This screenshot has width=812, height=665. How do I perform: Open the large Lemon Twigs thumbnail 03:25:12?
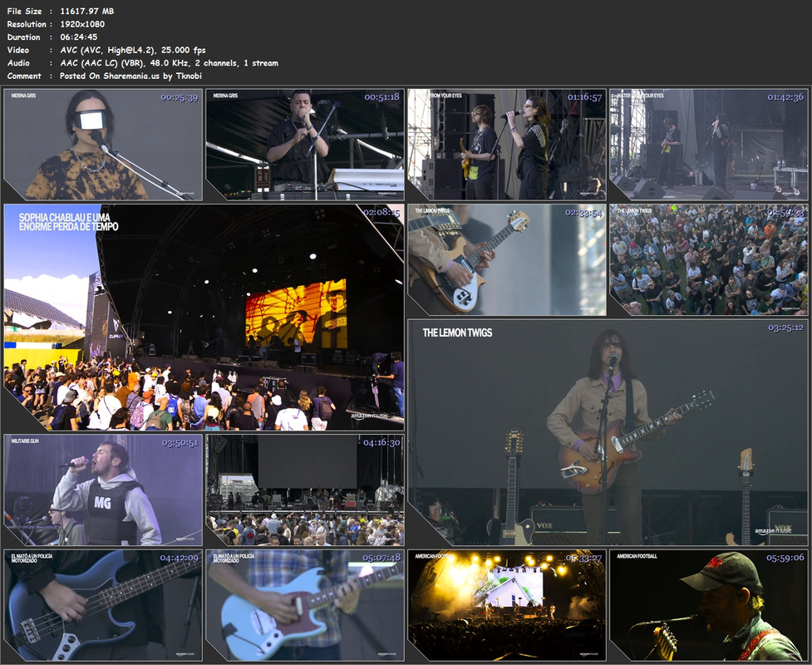[608, 432]
